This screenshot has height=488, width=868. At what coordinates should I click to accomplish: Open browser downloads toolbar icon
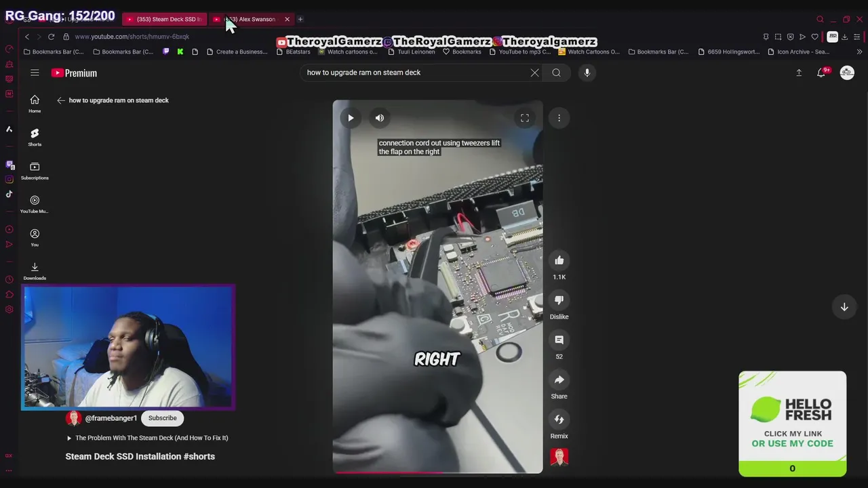click(844, 37)
